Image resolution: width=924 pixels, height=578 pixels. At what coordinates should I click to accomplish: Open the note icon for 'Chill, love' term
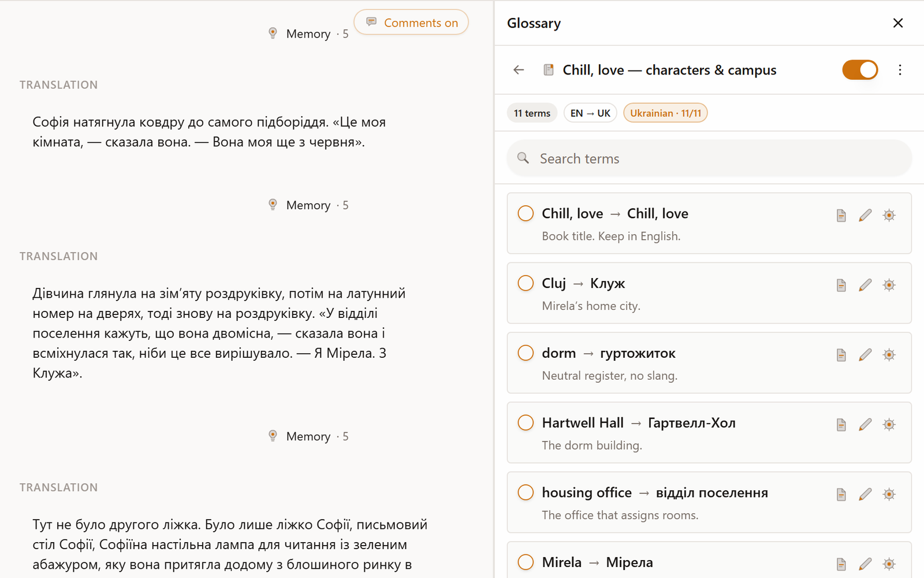click(841, 216)
